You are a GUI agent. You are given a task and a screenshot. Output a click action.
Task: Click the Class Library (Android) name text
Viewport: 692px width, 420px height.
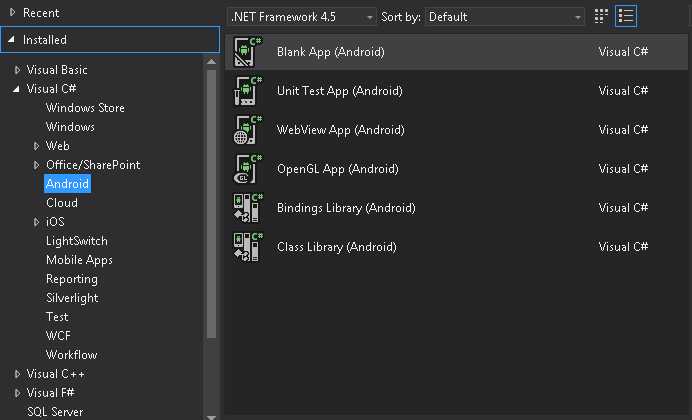(x=336, y=247)
